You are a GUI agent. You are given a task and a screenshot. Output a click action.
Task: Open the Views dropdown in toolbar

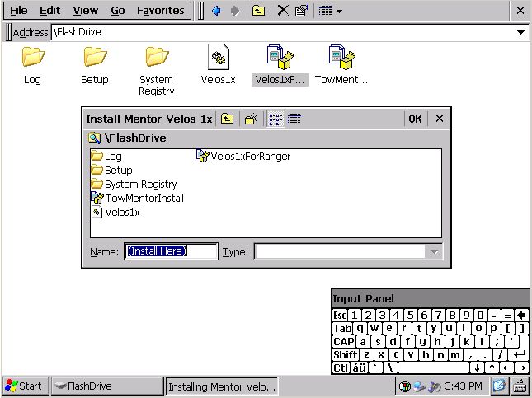[x=330, y=11]
